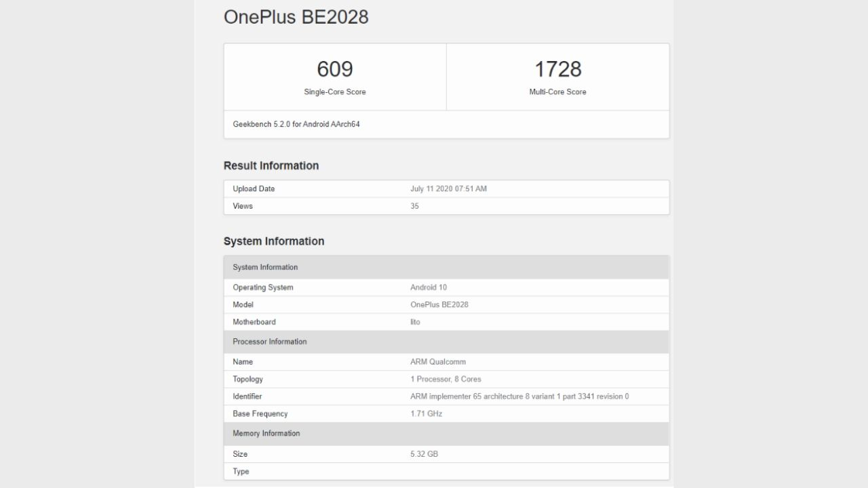This screenshot has height=488, width=868.
Task: Click the System Information section heading
Action: [274, 241]
